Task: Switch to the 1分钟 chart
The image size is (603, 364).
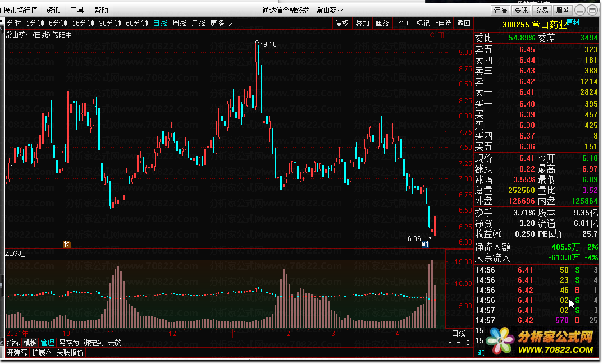Action: [x=35, y=24]
